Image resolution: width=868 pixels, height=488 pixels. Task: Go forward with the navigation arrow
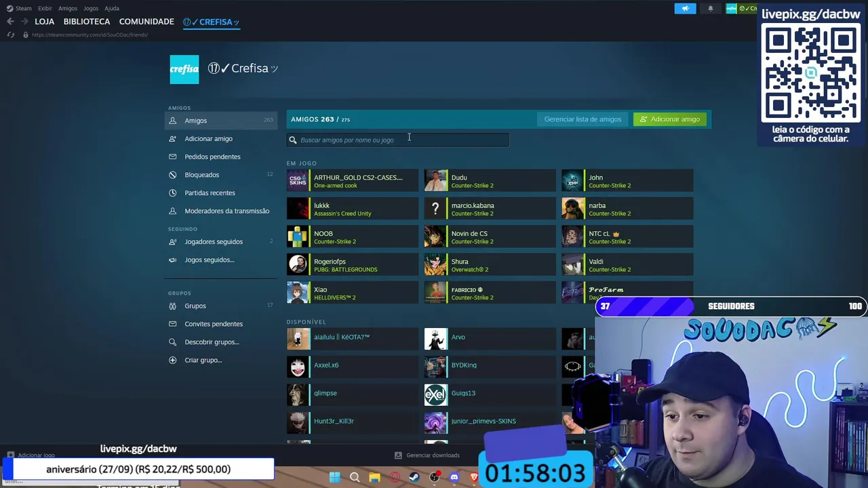(24, 22)
